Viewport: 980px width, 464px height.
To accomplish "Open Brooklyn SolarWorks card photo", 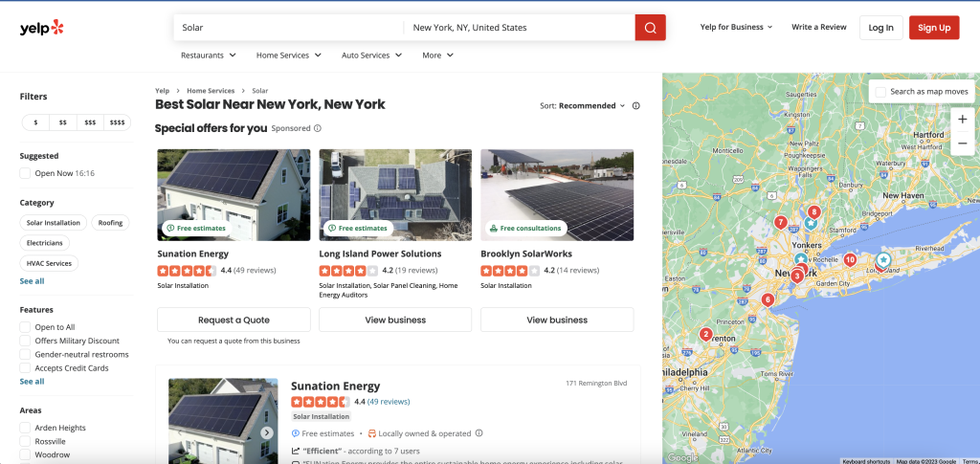I will click(557, 195).
